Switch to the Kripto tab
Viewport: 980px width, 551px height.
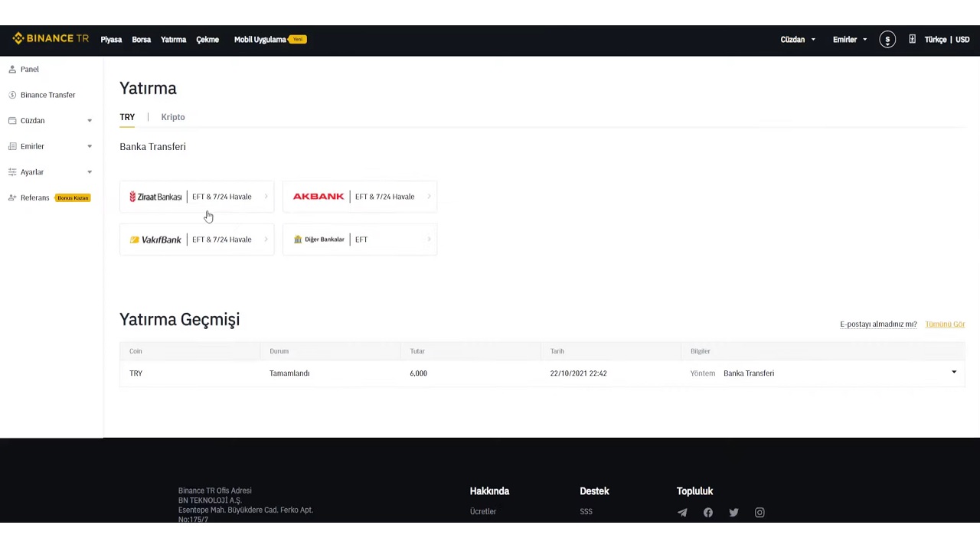coord(173,117)
